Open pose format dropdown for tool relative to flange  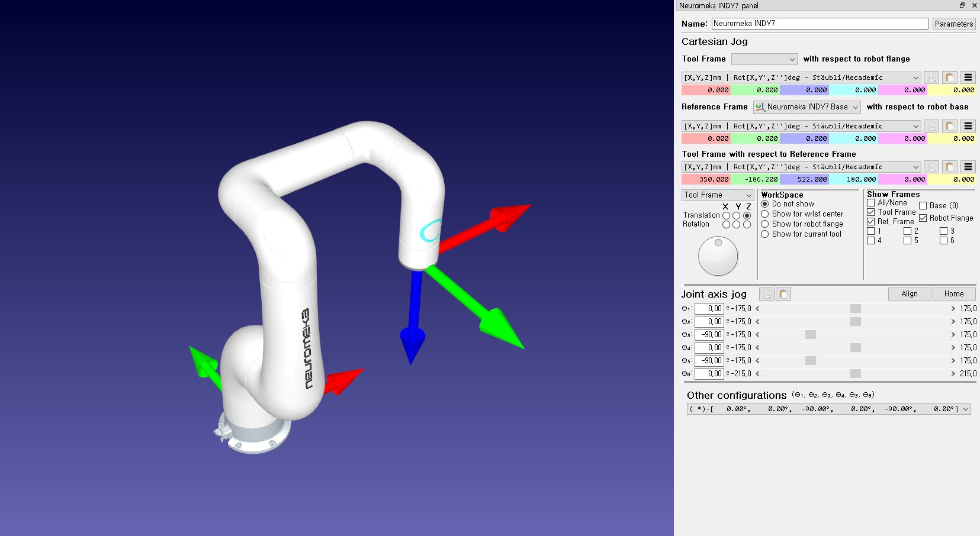coord(801,78)
